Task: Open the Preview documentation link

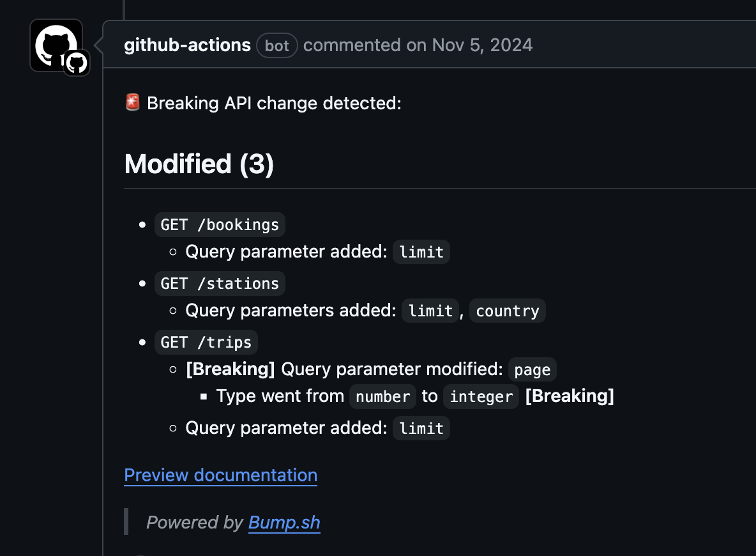Action: point(220,475)
